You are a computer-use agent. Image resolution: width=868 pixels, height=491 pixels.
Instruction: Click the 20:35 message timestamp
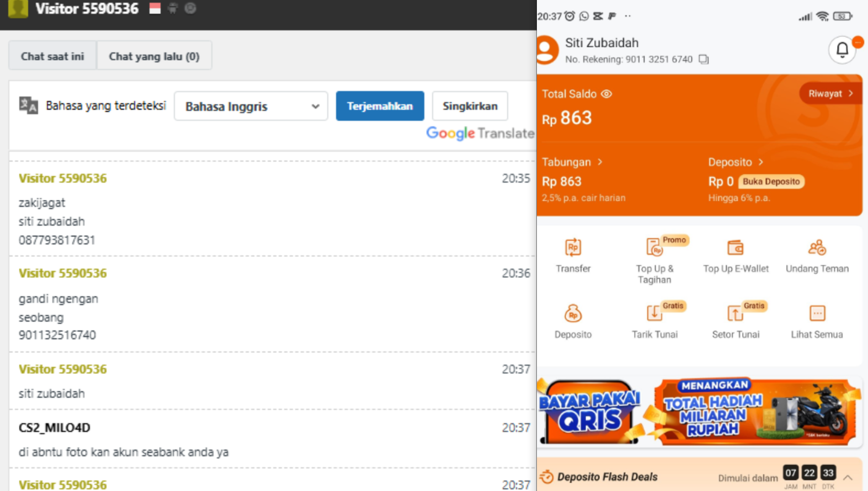(x=516, y=178)
